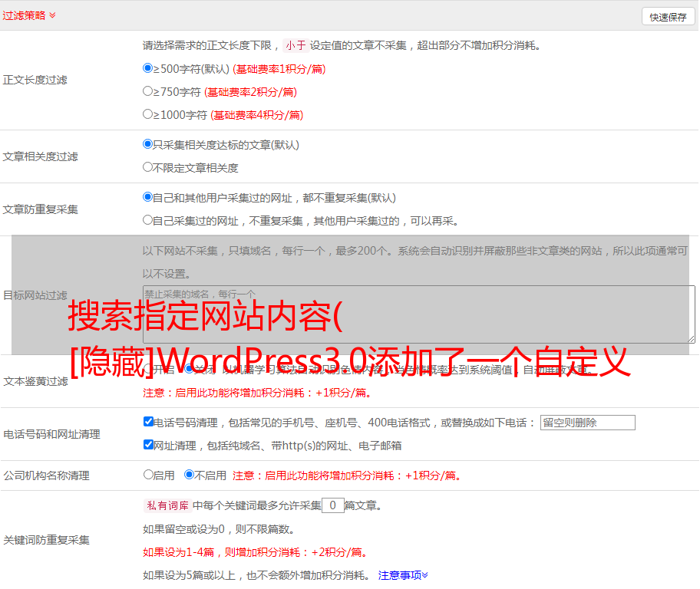This screenshot has width=700, height=589.
Task: Select the ≥500字符(默认) length option
Action: point(147,67)
